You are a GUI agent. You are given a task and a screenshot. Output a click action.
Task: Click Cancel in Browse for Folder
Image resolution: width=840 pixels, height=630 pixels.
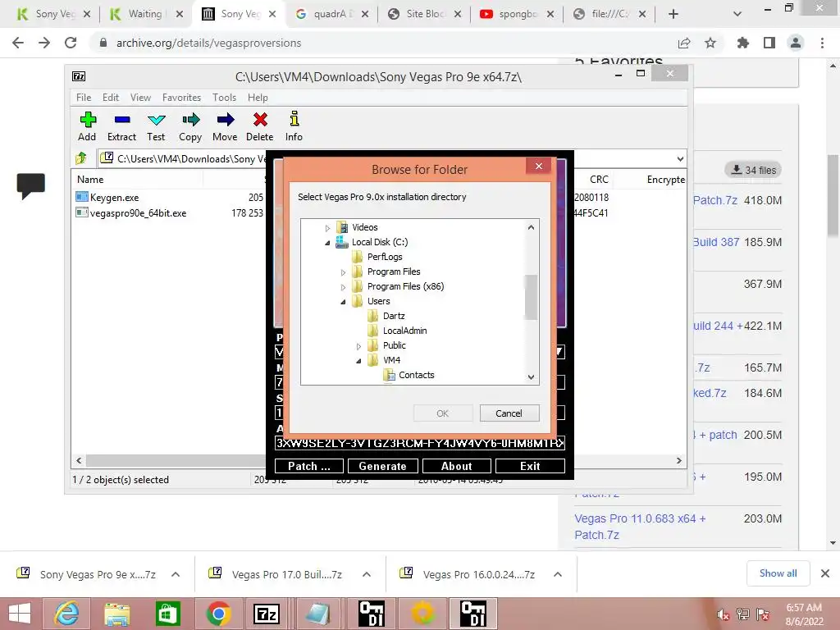pyautogui.click(x=509, y=413)
